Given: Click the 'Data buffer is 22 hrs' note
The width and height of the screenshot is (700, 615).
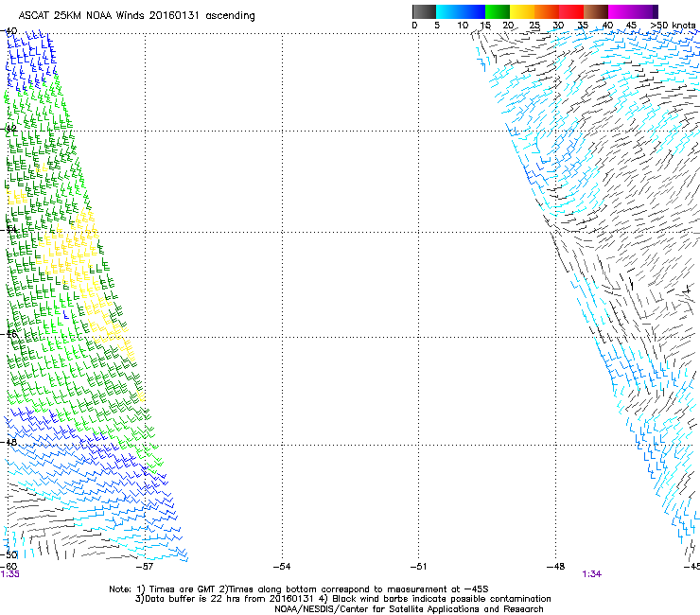Looking at the screenshot, I should pyautogui.click(x=342, y=599).
